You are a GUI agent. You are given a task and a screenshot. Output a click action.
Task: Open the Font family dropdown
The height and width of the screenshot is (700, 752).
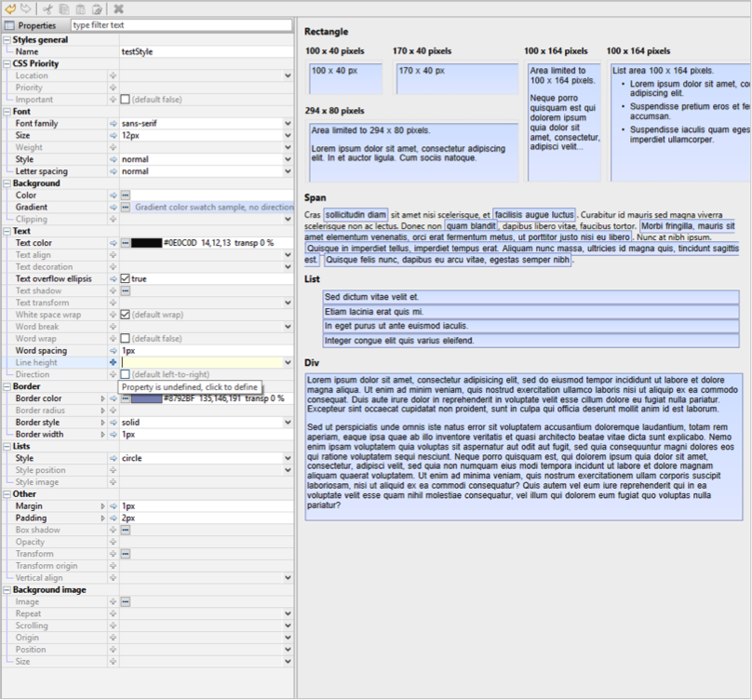[x=288, y=124]
